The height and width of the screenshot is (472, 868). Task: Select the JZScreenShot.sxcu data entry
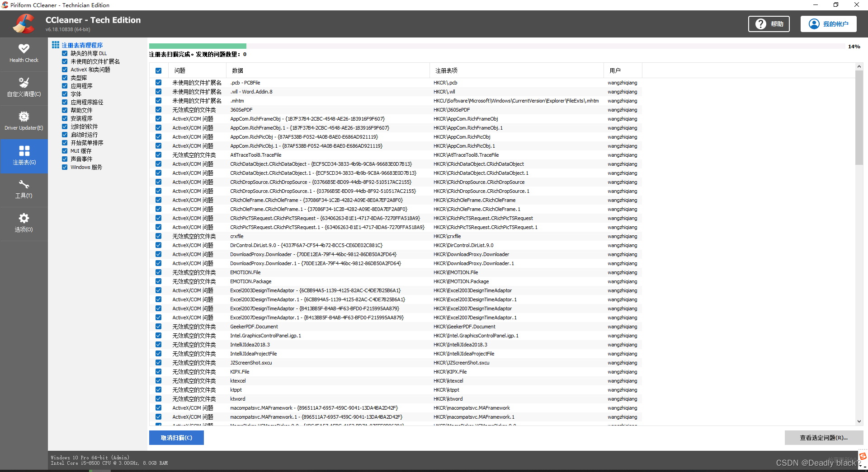click(x=251, y=363)
